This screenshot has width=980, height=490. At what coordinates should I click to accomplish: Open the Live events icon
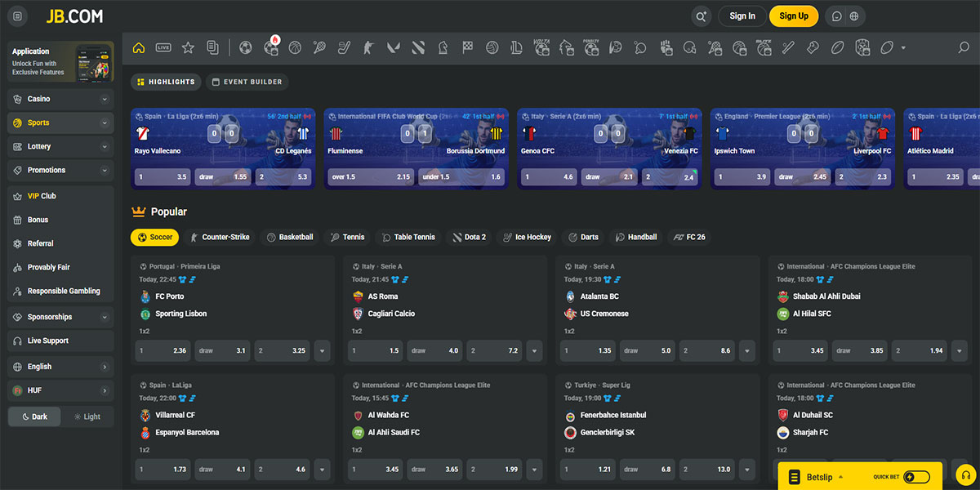pyautogui.click(x=163, y=48)
